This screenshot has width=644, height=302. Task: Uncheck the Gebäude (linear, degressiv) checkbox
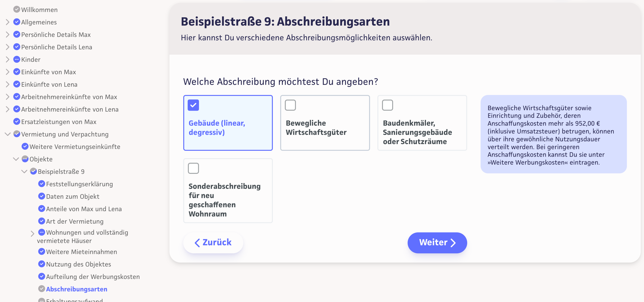(193, 105)
